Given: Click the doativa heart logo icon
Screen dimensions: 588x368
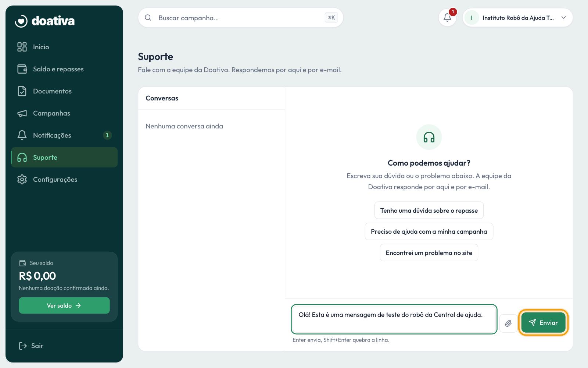Looking at the screenshot, I should click(21, 21).
